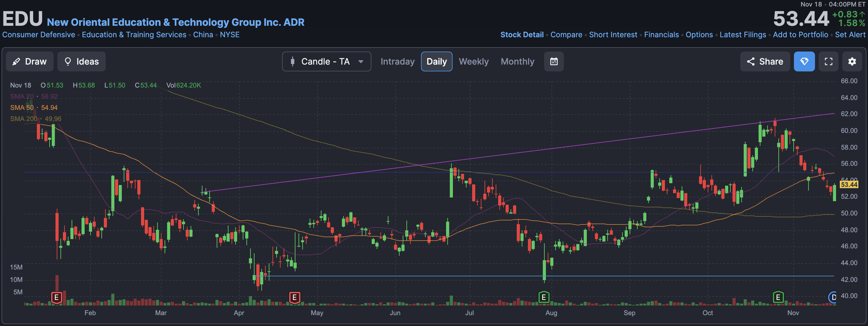This screenshot has width=868, height=326.
Task: Click the red earnings marker in late April
Action: click(294, 297)
